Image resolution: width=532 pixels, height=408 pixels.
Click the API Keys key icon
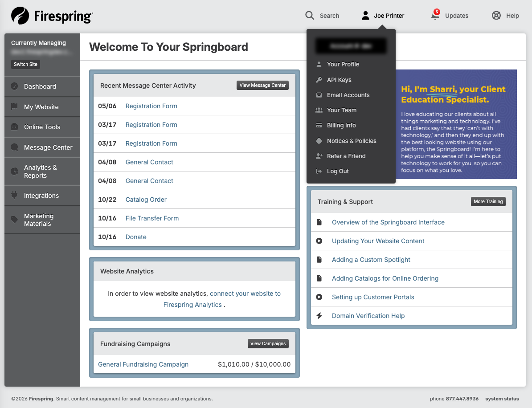pyautogui.click(x=319, y=80)
